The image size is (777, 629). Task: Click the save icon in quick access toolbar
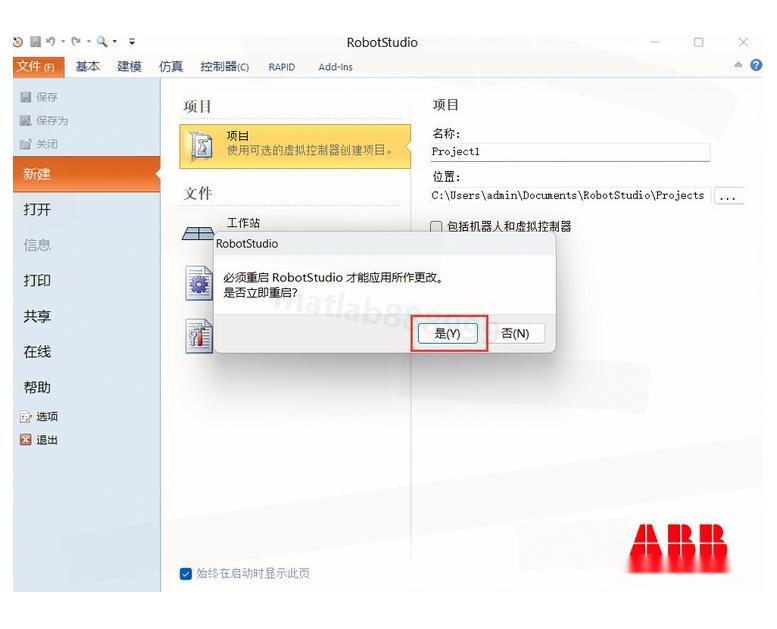pos(35,42)
